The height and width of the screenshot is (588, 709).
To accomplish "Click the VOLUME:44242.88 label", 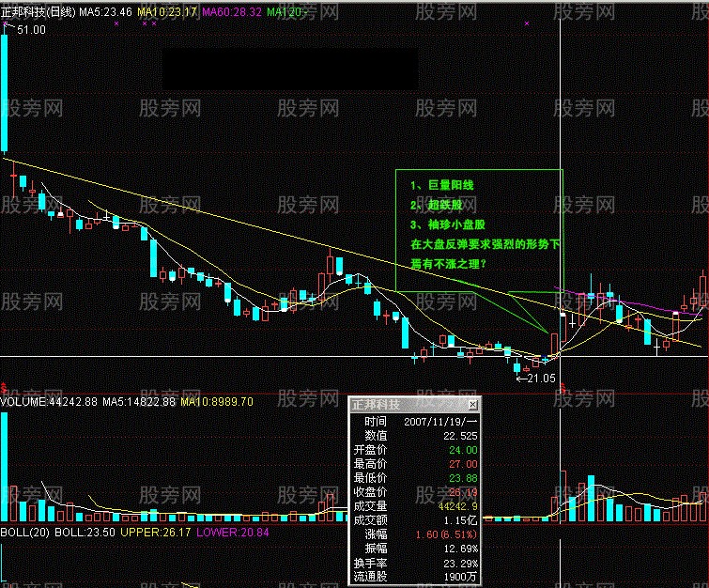I will pos(49,402).
